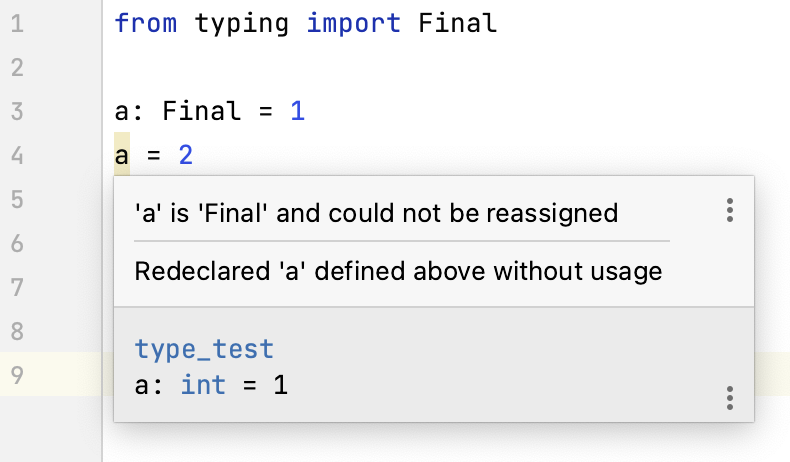This screenshot has width=790, height=462.
Task: Follow the type_test link in the popup
Action: point(204,349)
